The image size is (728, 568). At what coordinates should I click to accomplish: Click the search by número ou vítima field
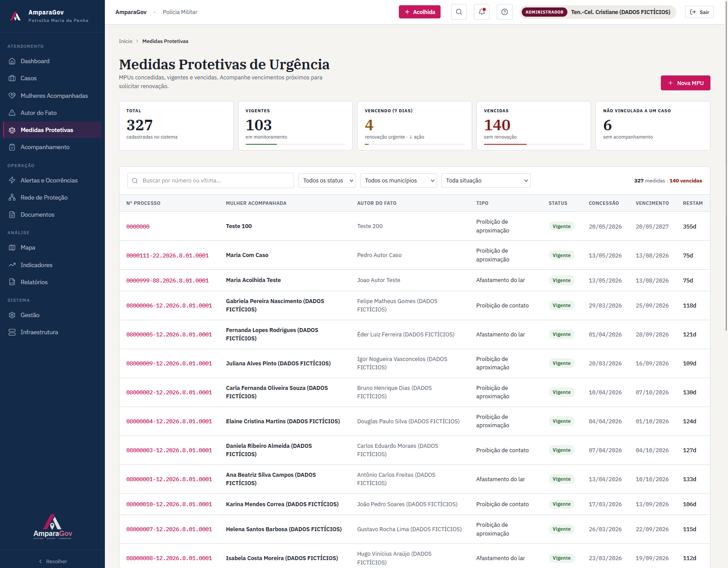(211, 180)
